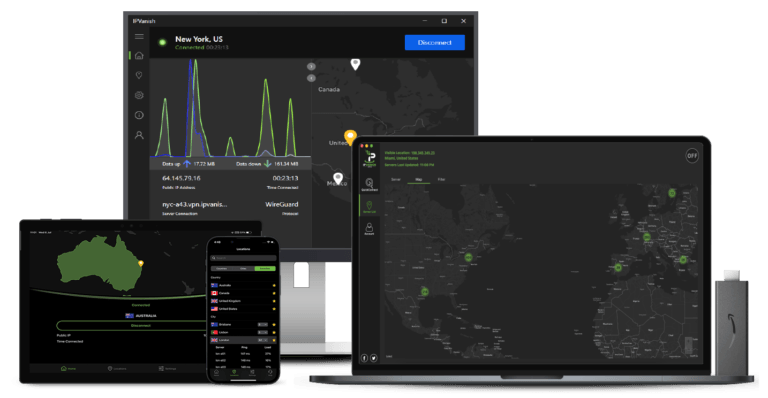Image resolution: width=768 pixels, height=398 pixels.
Task: Switch to the Server tab in laptop app
Action: coord(396,180)
